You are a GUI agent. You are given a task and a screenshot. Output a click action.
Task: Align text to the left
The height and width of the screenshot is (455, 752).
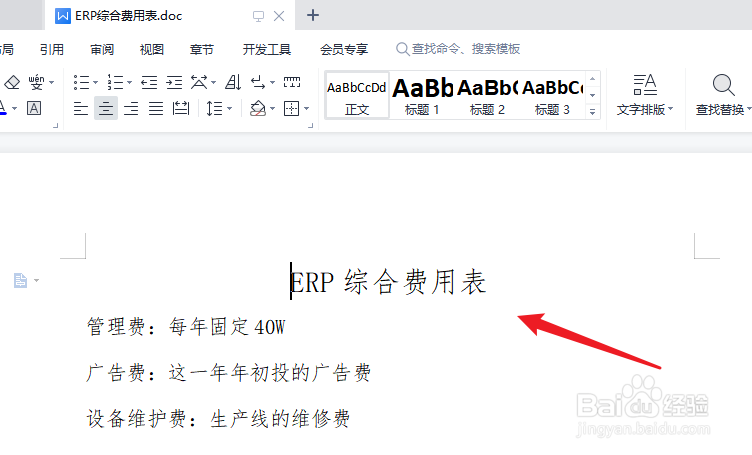[81, 109]
